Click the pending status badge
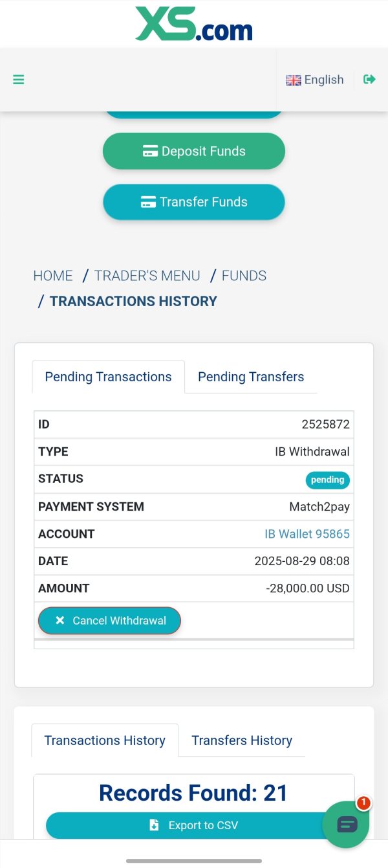Viewport: 388px width, 868px height. (x=327, y=480)
